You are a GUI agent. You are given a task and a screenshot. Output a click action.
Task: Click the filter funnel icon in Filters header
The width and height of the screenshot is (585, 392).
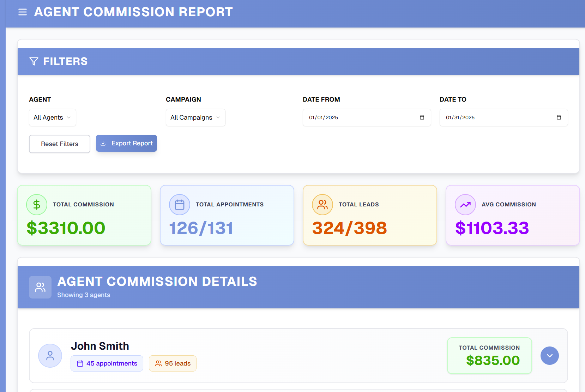pos(34,61)
